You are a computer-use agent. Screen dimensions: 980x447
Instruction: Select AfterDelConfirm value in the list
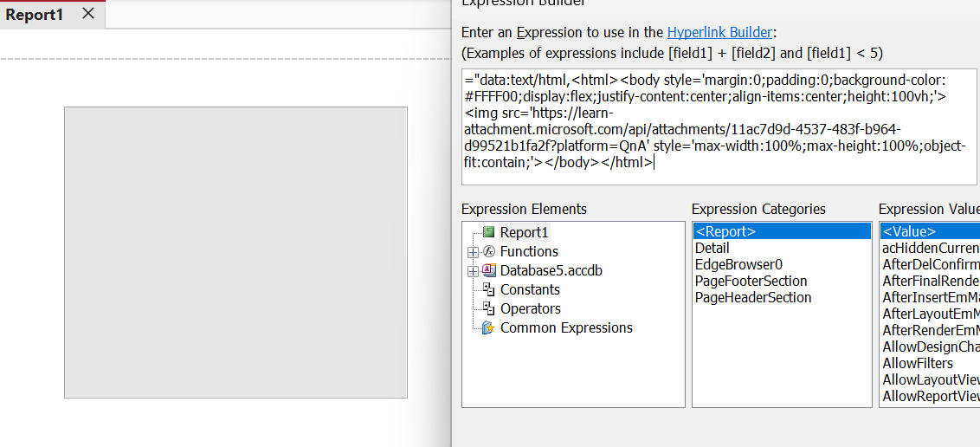(931, 264)
